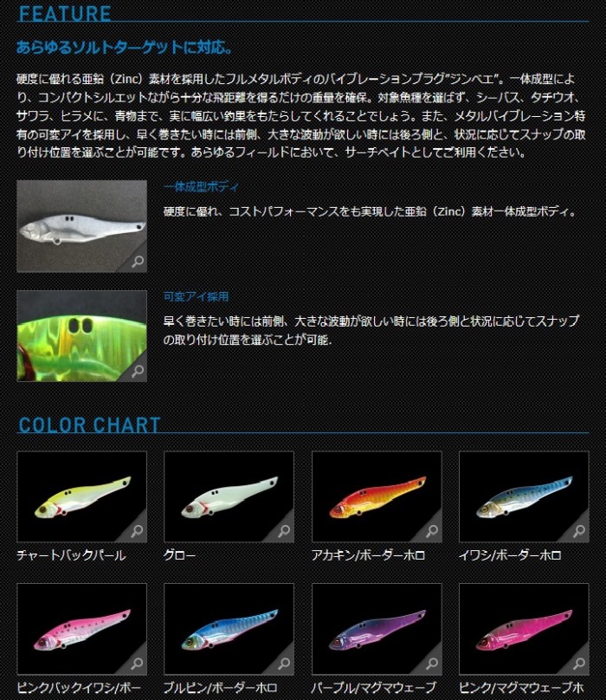Open the silver one-piece body lure thumbnail

pyautogui.click(x=81, y=226)
